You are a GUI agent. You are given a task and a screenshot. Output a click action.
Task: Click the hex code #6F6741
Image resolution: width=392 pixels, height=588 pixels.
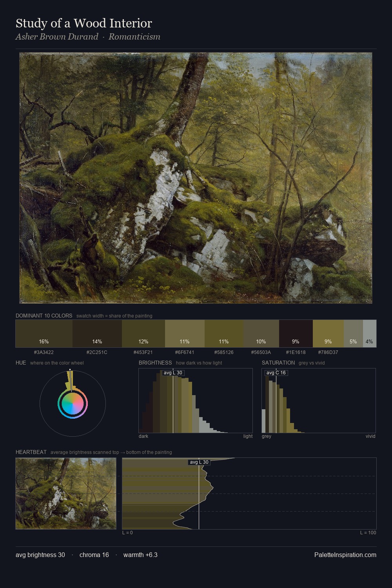[185, 352]
